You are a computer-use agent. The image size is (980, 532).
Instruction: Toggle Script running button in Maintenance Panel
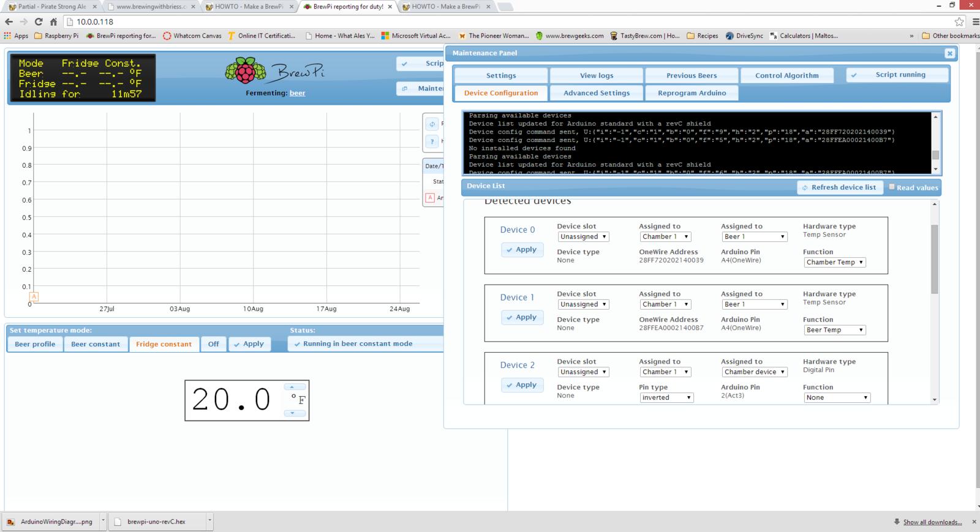[897, 75]
